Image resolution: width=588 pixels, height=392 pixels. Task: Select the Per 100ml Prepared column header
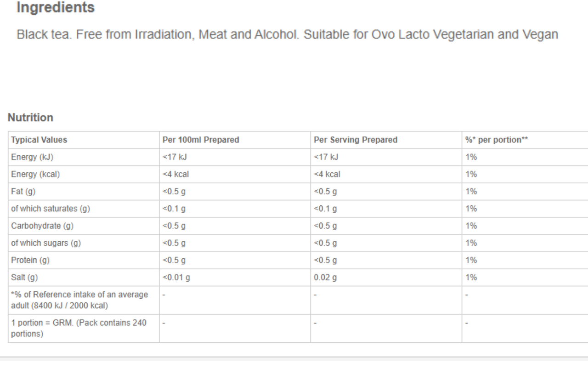pos(201,140)
